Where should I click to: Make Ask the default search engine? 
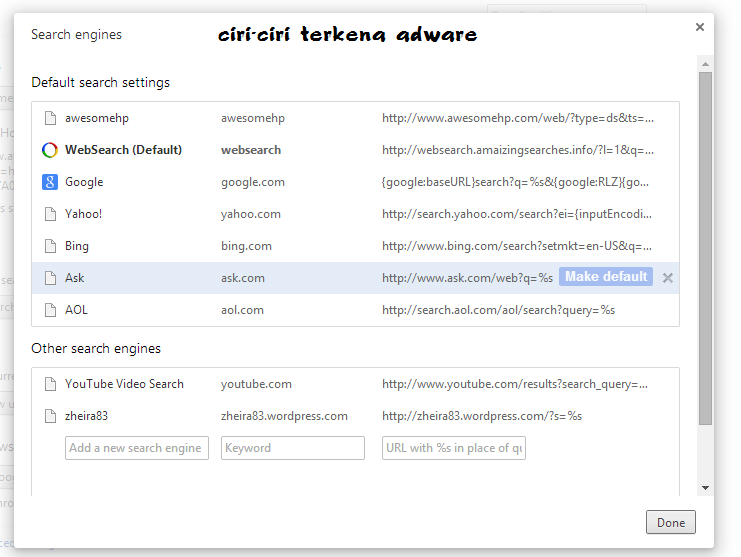pyautogui.click(x=606, y=276)
